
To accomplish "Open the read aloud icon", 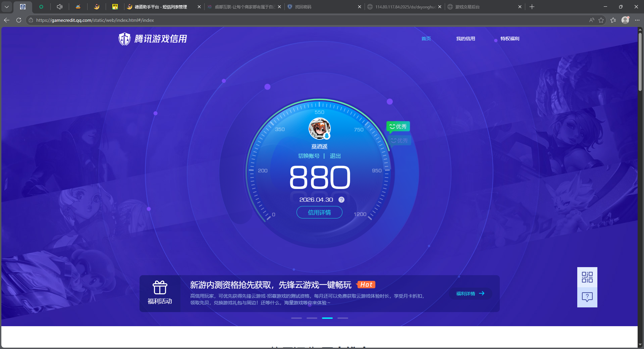I will [592, 20].
